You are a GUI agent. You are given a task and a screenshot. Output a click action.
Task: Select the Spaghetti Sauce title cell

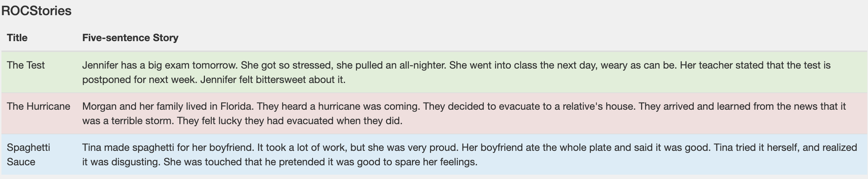tap(28, 154)
